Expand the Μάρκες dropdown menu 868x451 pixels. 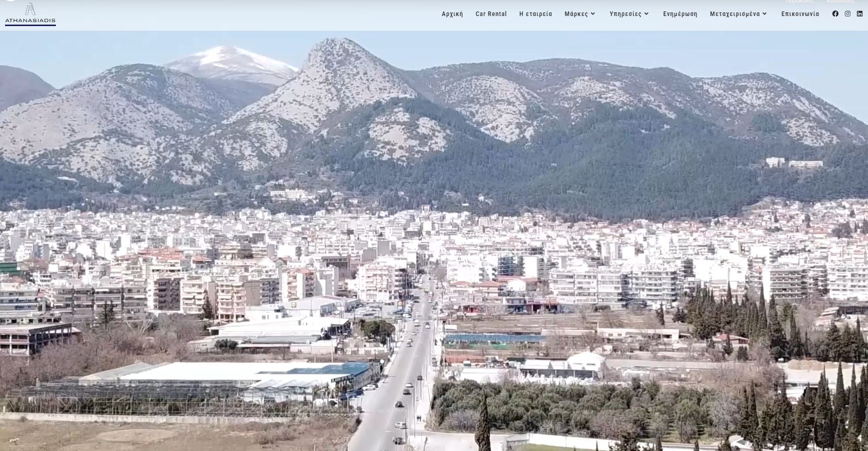click(x=580, y=14)
